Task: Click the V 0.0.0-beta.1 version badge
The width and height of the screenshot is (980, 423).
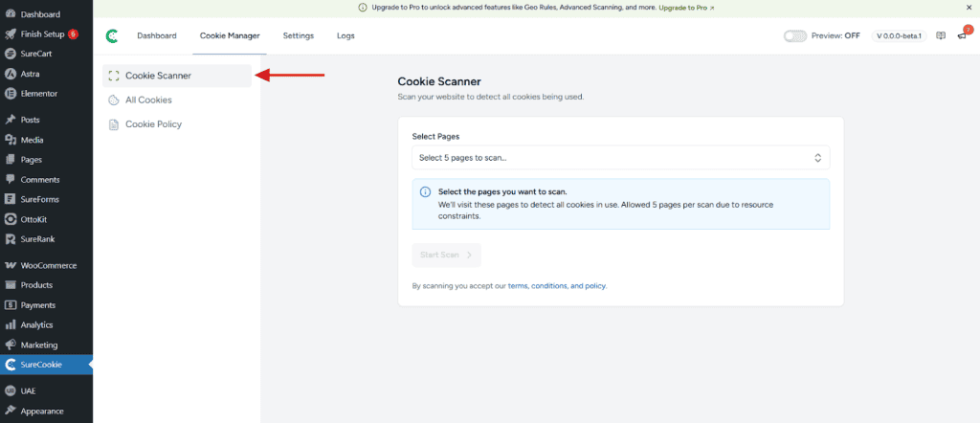Action: pyautogui.click(x=900, y=36)
